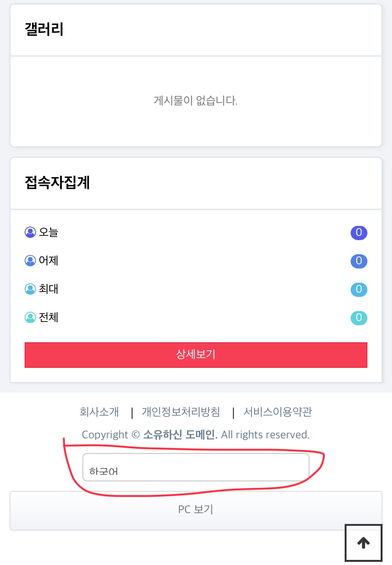Image resolution: width=392 pixels, height=565 pixels.
Task: Click the 접속자집계 section heading
Action: pyautogui.click(x=57, y=183)
